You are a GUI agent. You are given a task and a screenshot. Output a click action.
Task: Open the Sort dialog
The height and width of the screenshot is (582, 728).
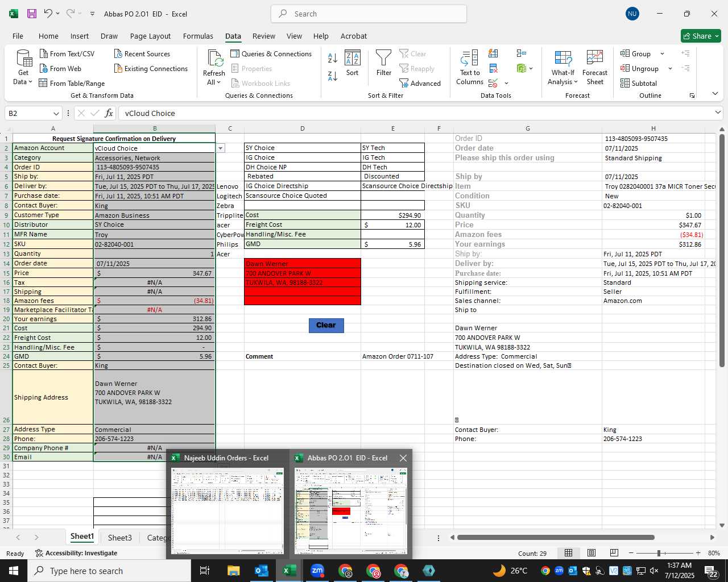click(x=353, y=63)
